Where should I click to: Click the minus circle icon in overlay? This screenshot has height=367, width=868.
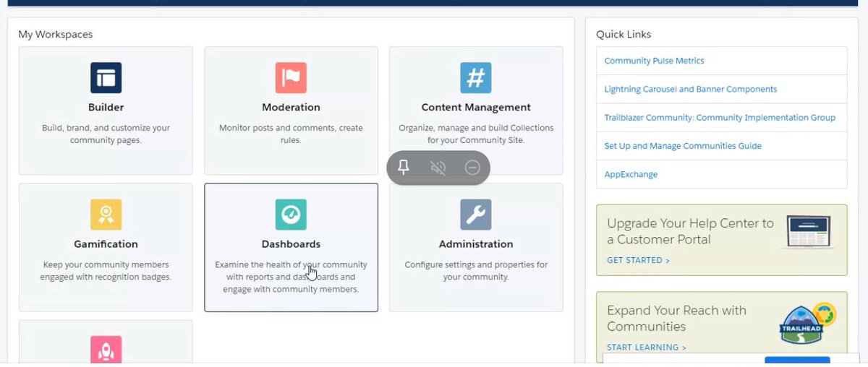(472, 168)
